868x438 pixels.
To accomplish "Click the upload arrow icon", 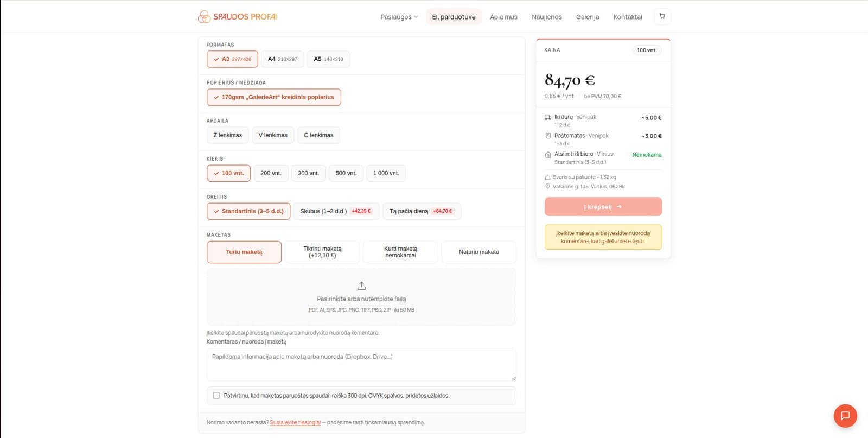I will (361, 285).
